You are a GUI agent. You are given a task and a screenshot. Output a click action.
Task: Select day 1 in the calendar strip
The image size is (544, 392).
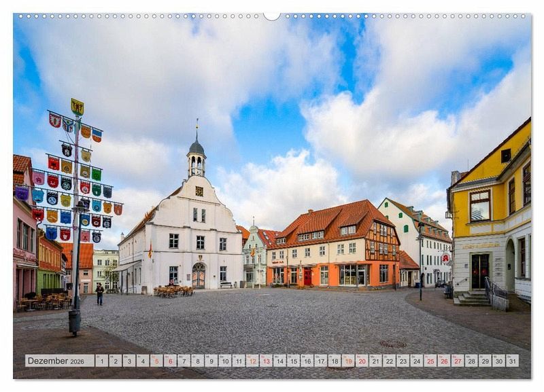pyautogui.click(x=101, y=361)
